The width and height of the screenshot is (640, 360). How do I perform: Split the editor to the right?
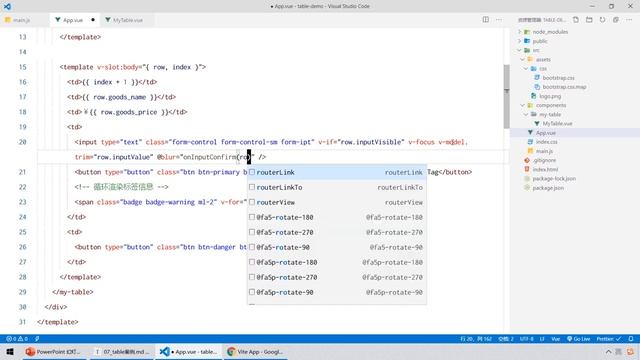pyautogui.click(x=485, y=20)
